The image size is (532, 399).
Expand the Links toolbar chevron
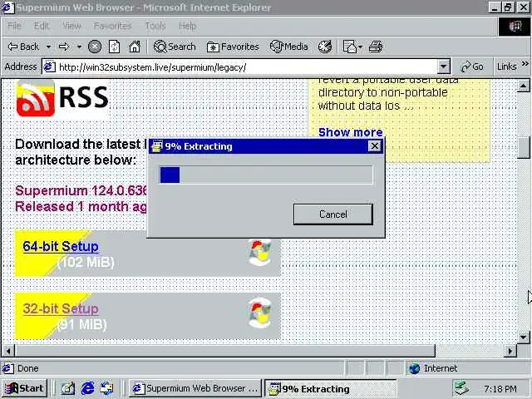pyautogui.click(x=525, y=64)
